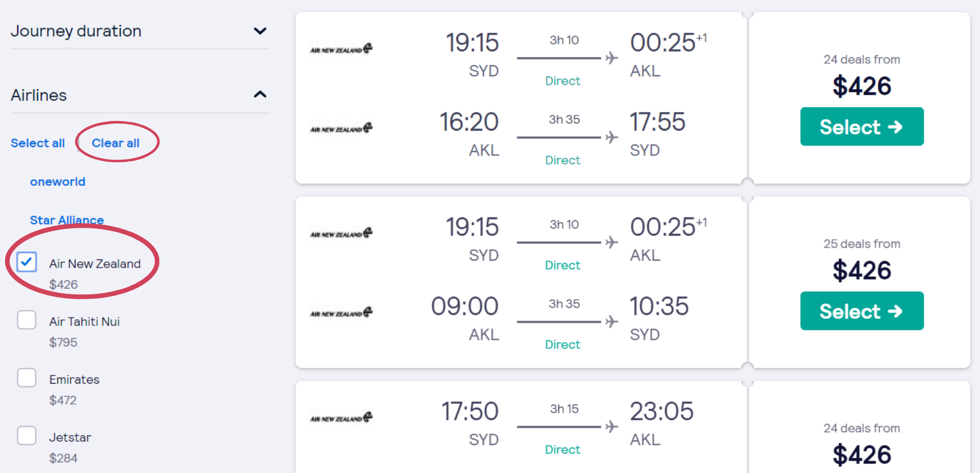980x473 pixels.
Task: Collapse the Airlines filter section
Action: click(140, 95)
